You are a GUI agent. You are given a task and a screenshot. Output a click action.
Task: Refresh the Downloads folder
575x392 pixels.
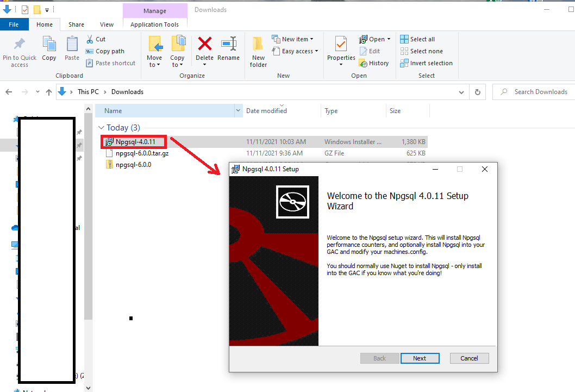(x=478, y=92)
